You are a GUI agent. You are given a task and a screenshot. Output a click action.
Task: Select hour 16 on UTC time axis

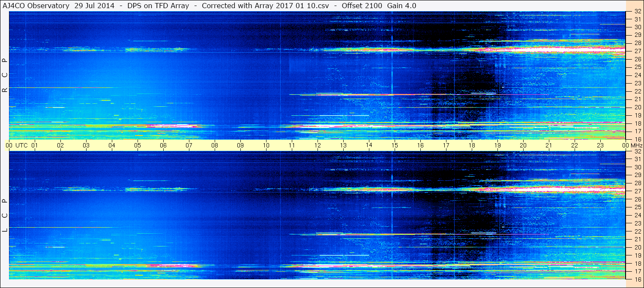[420, 145]
